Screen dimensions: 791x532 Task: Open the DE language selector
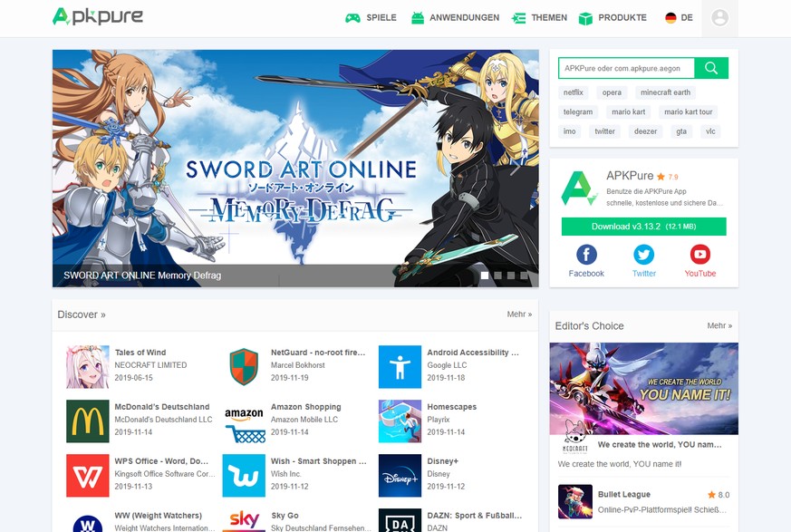coord(679,17)
